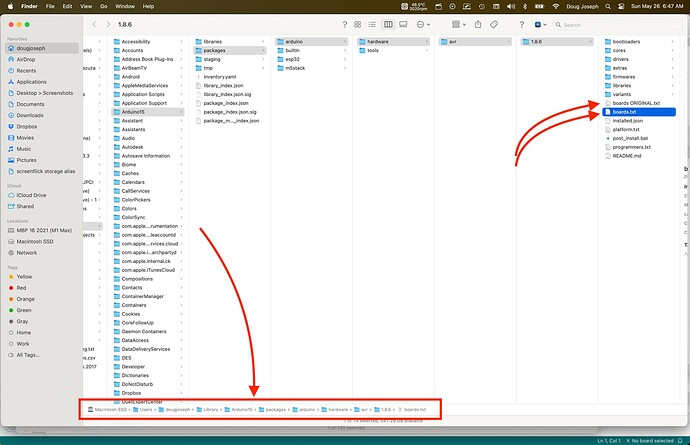690x445 pixels.
Task: Switch Finder to list view
Action: [372, 25]
